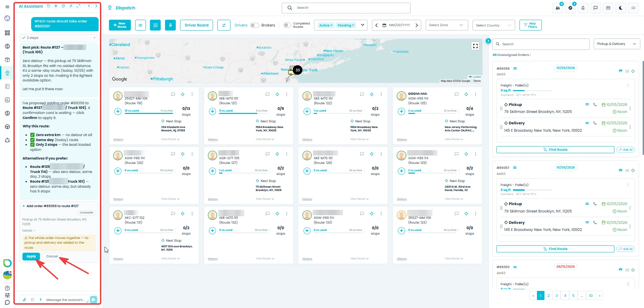Viewport: 644px width, 308px height.
Task: Switch to dark mode with the moon icon
Action: click(x=621, y=8)
